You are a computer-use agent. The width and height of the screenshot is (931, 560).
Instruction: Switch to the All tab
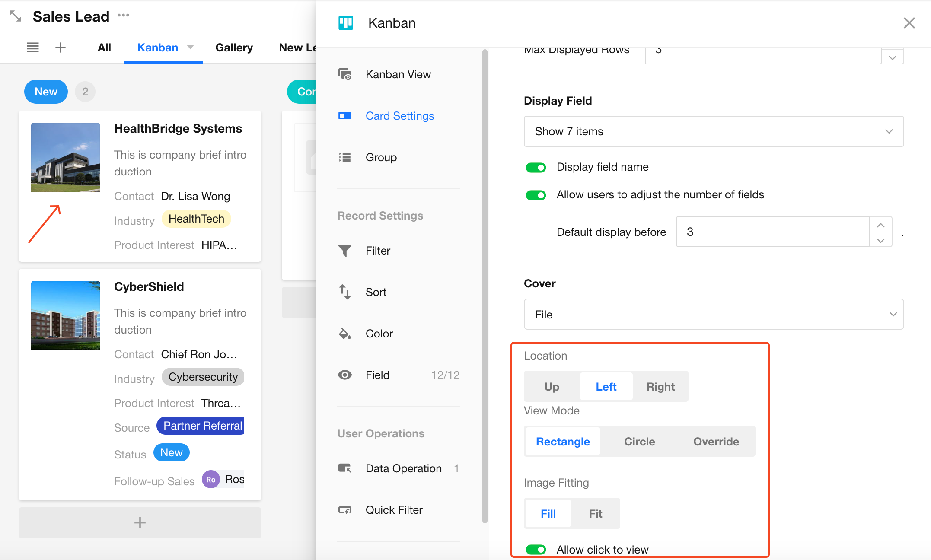[x=104, y=48]
